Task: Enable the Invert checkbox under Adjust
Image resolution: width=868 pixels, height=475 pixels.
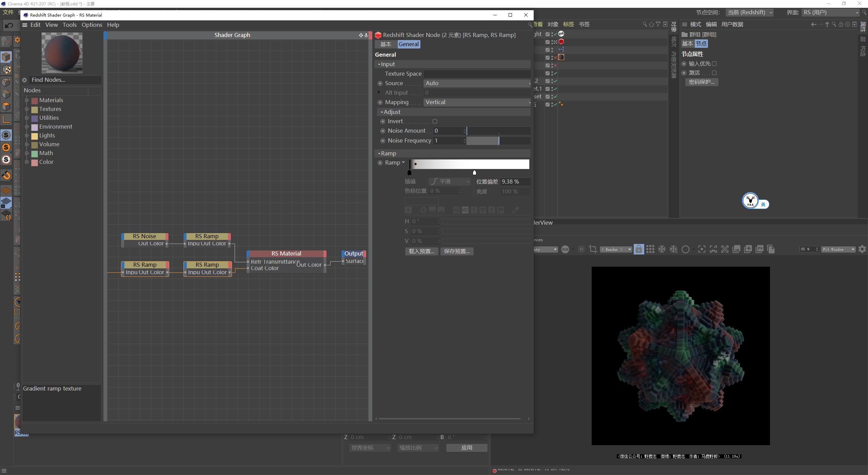Action: coord(435,121)
